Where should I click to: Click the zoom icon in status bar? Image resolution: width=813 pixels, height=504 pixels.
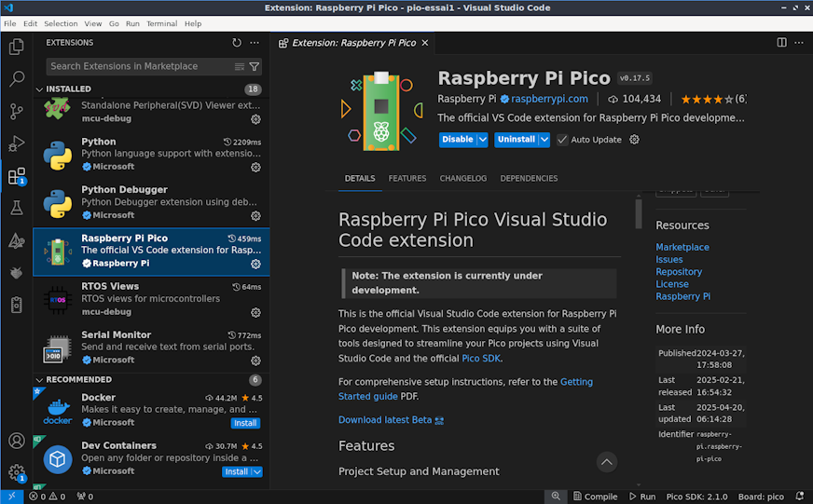tap(556, 497)
